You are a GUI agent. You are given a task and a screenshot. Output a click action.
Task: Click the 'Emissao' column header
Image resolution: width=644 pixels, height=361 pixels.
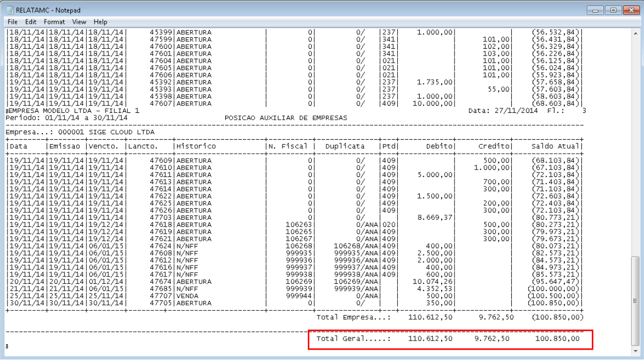click(65, 146)
